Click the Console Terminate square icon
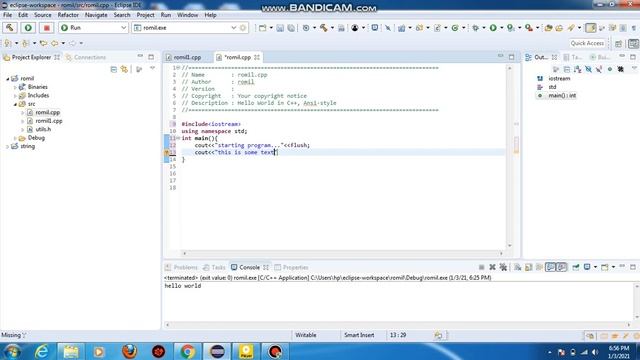Screen dimensions: 640x360 click(481, 267)
